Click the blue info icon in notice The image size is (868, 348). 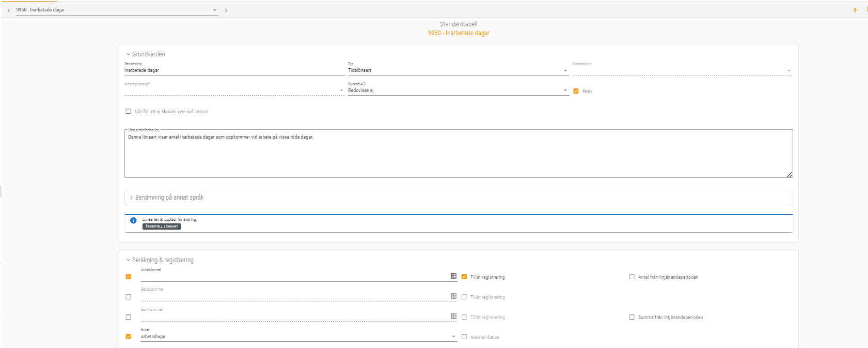[x=133, y=220]
